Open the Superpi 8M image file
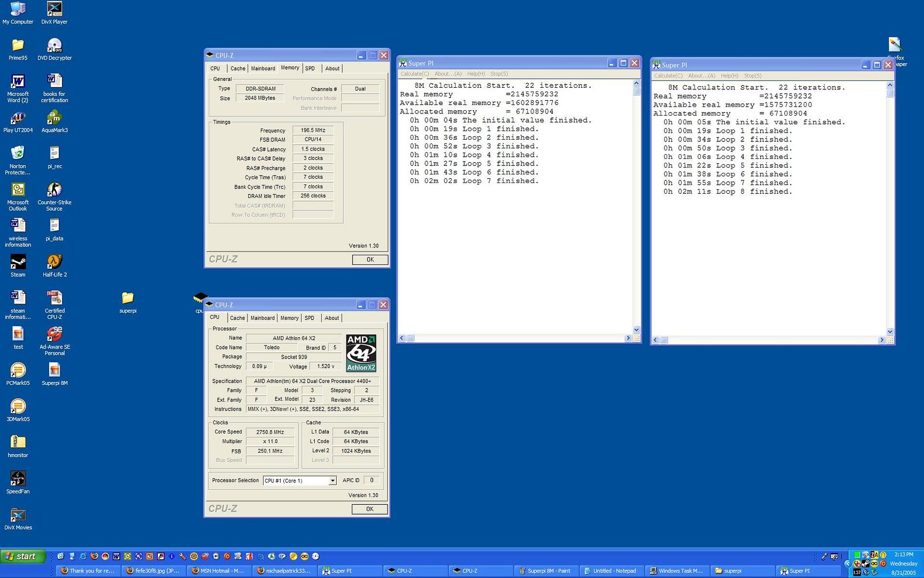This screenshot has height=578, width=924. pyautogui.click(x=54, y=374)
